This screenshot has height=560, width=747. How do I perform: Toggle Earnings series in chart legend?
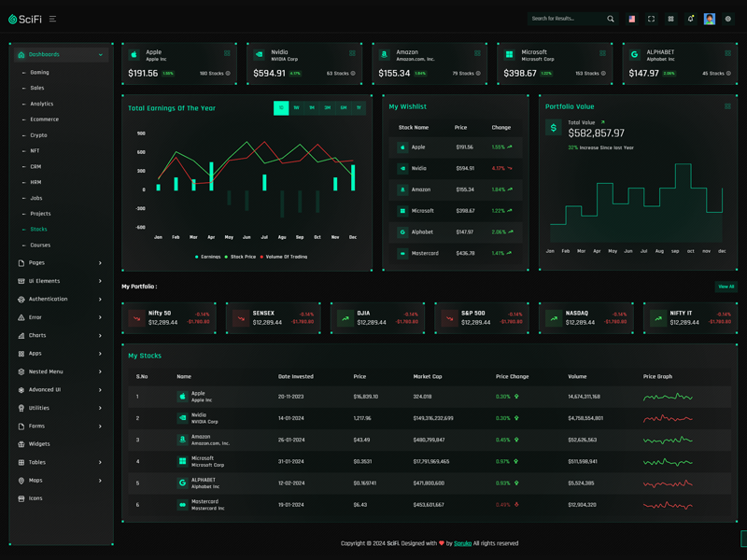tap(208, 257)
